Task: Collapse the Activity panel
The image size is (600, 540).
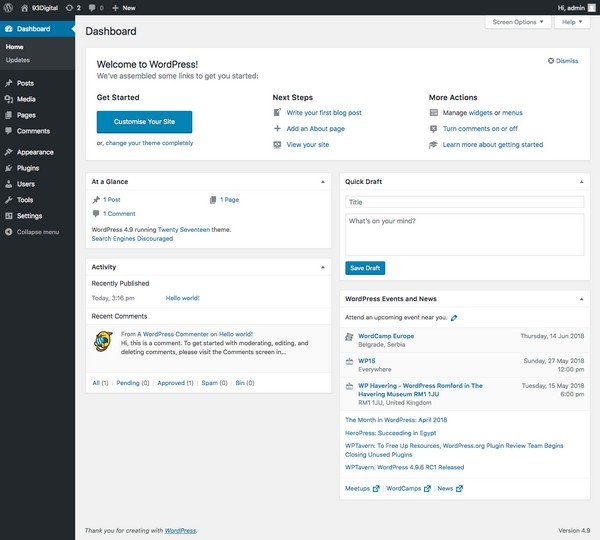Action: [323, 267]
